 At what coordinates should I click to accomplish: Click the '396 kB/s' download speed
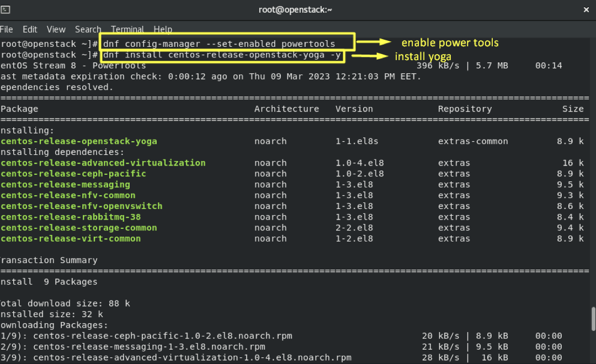pos(438,66)
